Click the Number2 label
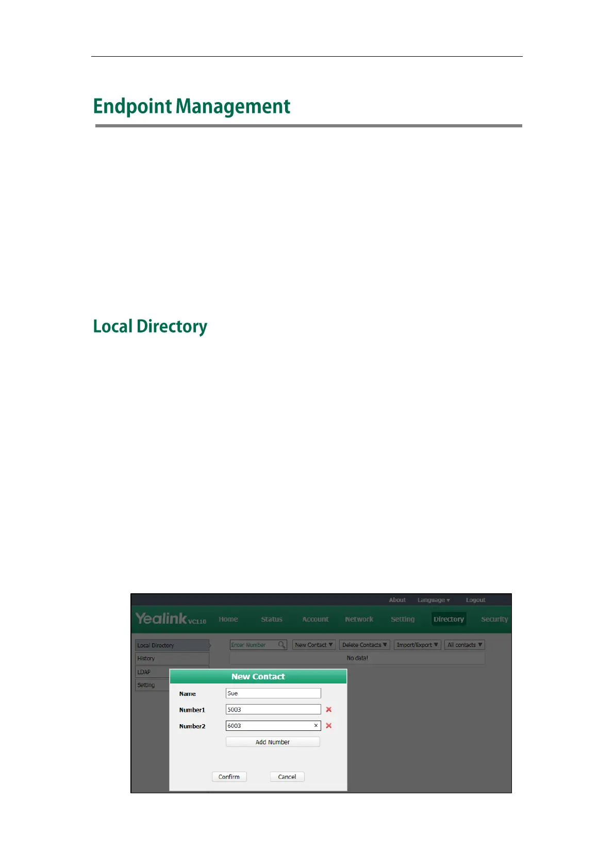 coord(192,726)
